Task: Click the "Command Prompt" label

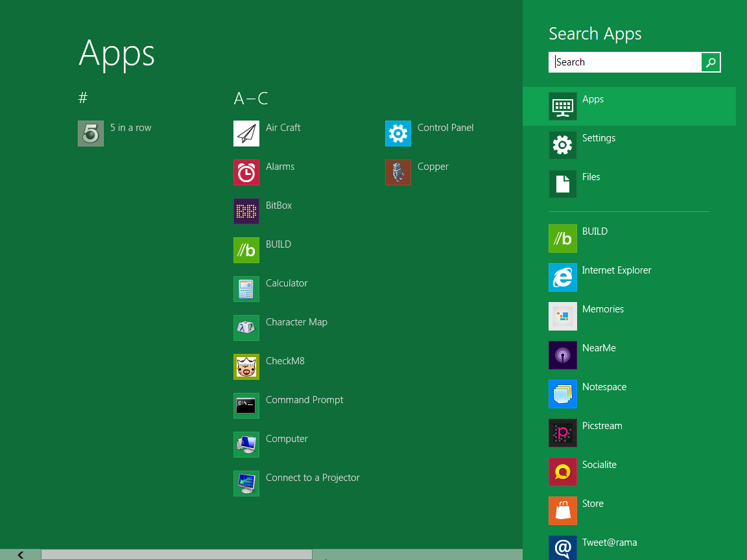Action: (x=304, y=400)
